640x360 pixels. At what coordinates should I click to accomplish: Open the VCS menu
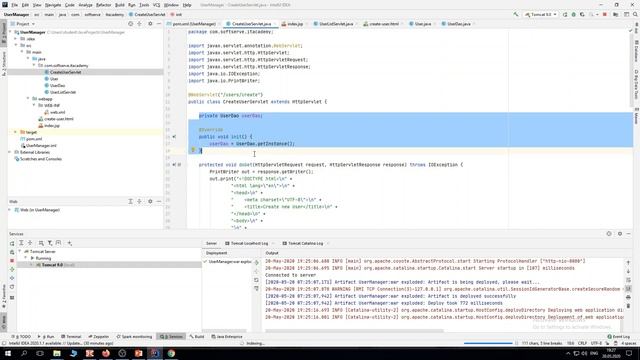(156, 5)
